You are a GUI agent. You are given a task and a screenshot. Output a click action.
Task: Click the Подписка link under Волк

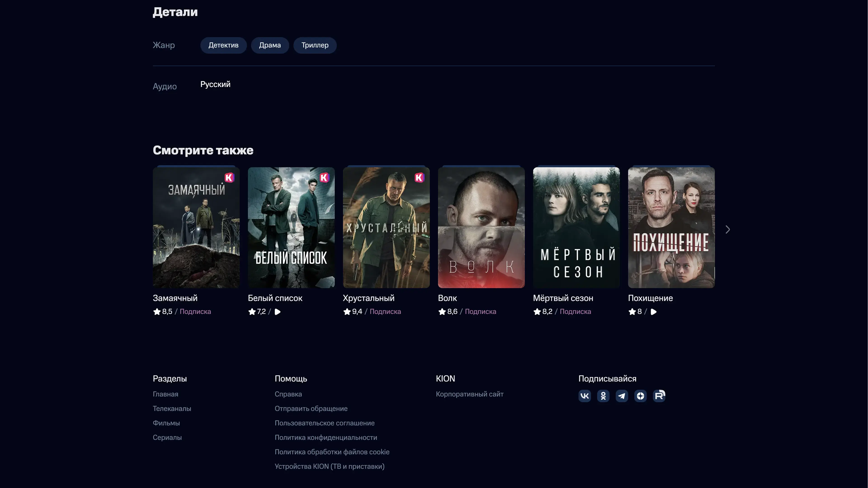[480, 312]
